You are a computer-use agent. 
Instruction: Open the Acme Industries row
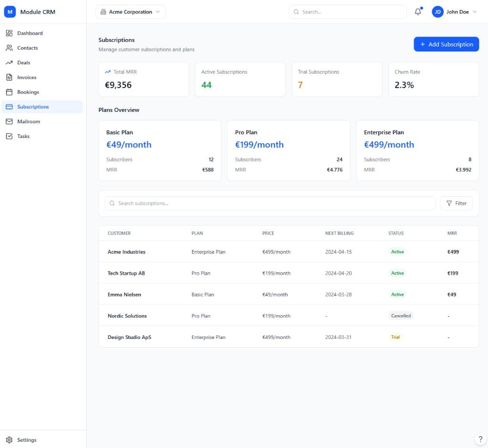[x=288, y=252]
